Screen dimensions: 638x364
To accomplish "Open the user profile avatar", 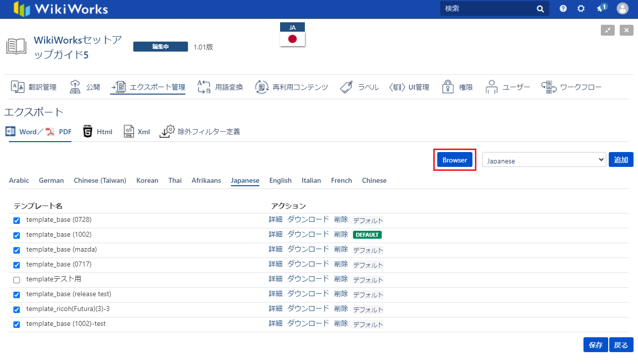I will tap(622, 8).
